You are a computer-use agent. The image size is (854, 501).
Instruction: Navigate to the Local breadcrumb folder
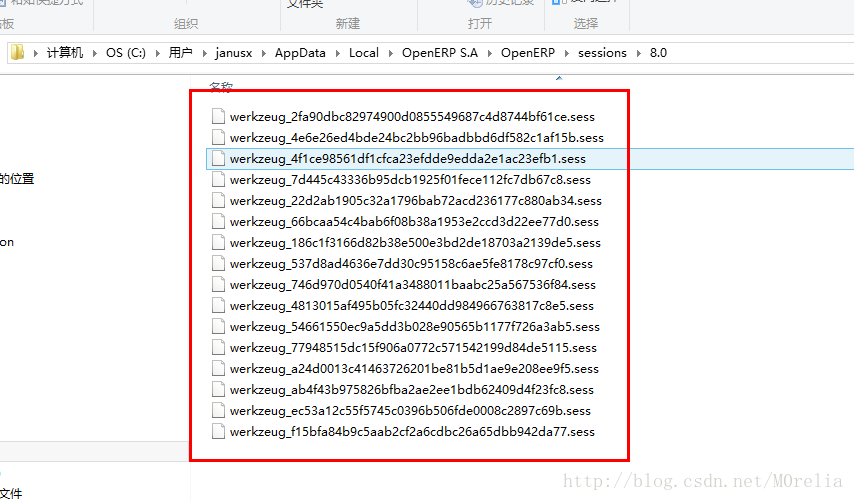pyautogui.click(x=364, y=53)
